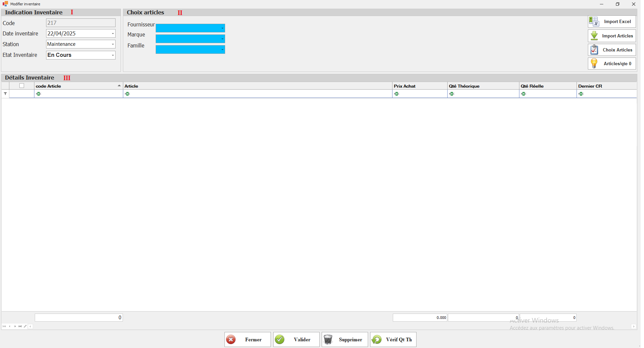The image size is (644, 348).
Task: Click the Articles/qte lightbulb button
Action: tap(611, 64)
